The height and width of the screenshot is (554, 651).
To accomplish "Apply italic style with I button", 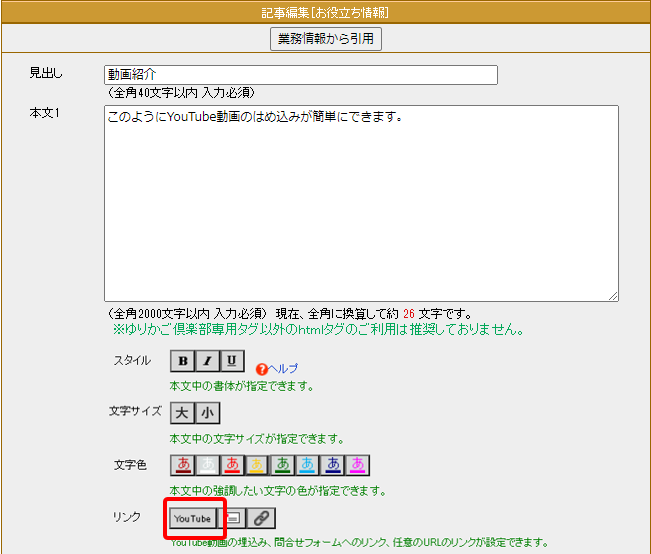I will [x=207, y=361].
